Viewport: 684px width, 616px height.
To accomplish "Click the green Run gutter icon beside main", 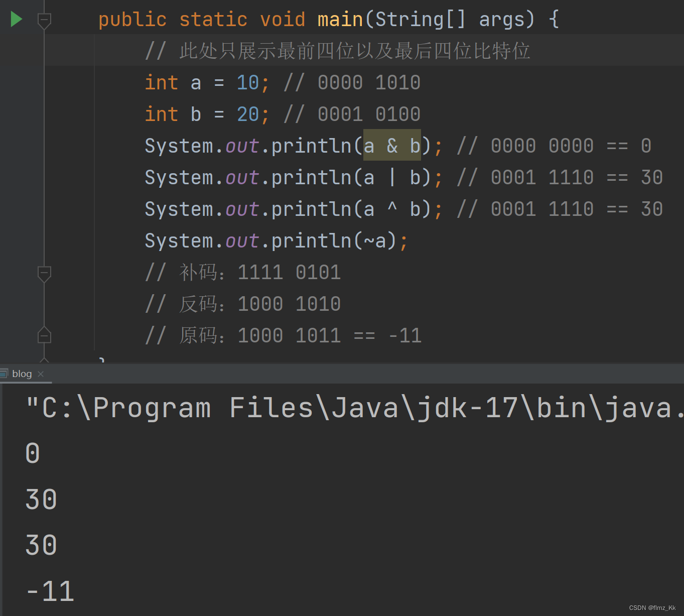I will pos(17,19).
